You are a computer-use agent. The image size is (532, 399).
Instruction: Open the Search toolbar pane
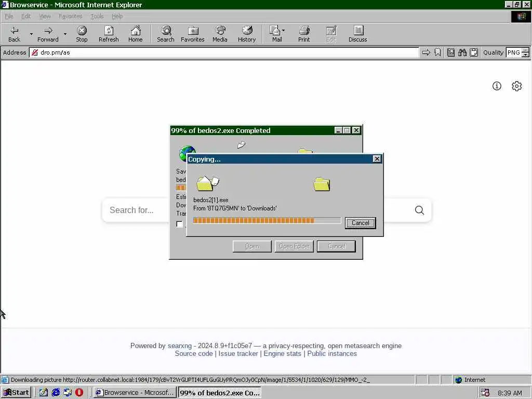point(166,34)
